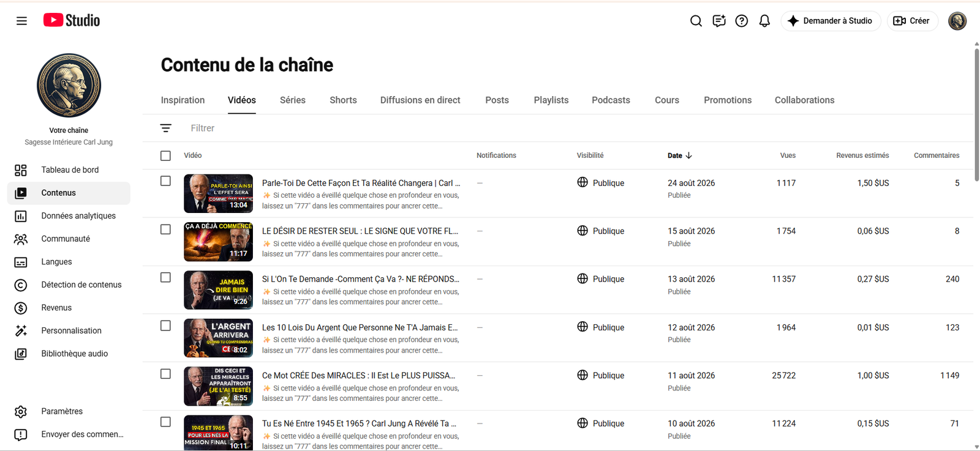980x451 pixels.
Task: Open the Ce Mot CRÉE Des MIRACLES video title
Action: [x=359, y=375]
